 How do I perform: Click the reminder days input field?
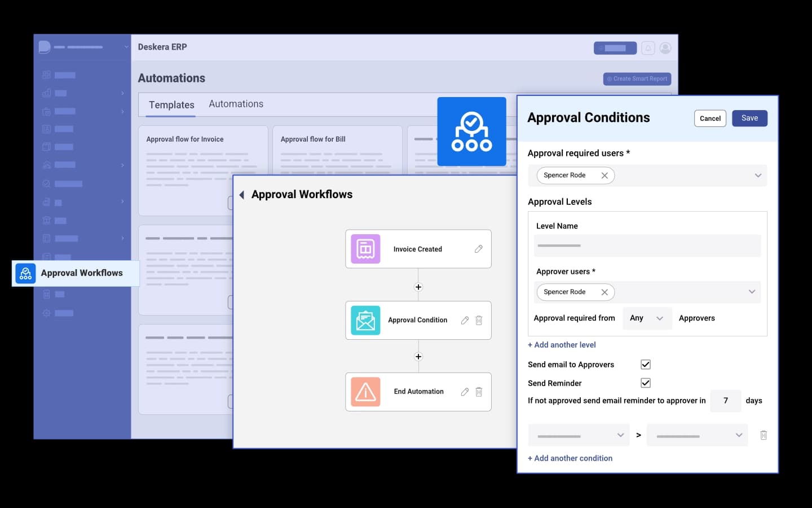click(725, 401)
